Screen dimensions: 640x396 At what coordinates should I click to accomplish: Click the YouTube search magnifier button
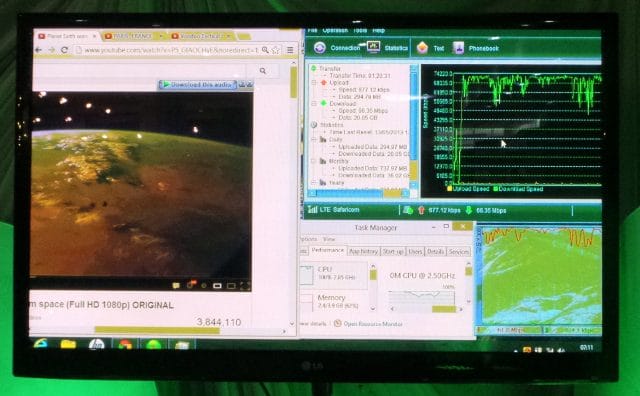(263, 71)
